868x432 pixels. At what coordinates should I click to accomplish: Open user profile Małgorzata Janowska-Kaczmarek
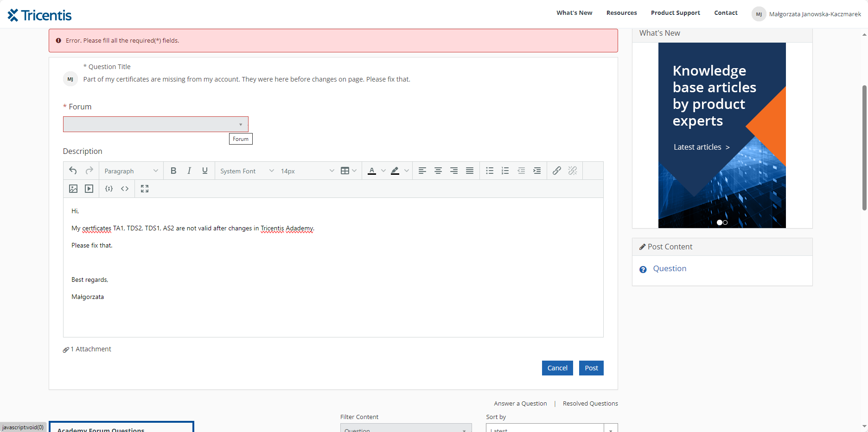[806, 14]
